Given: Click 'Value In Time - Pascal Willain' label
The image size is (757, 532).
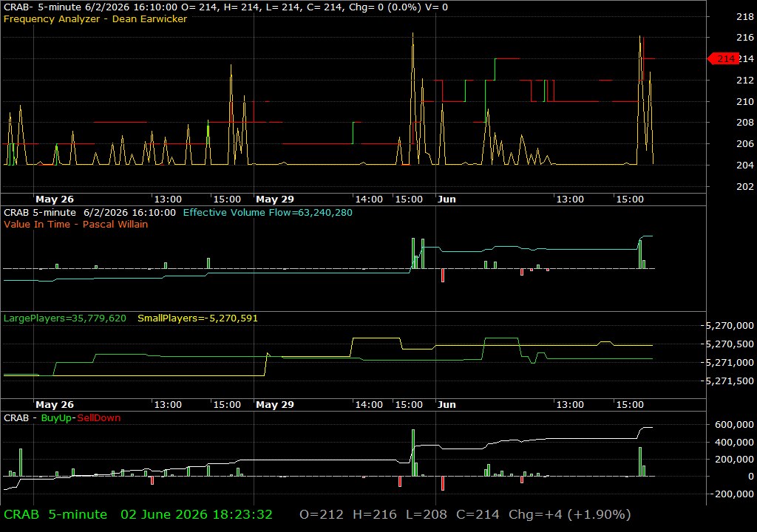Looking at the screenshot, I should click(x=76, y=224).
